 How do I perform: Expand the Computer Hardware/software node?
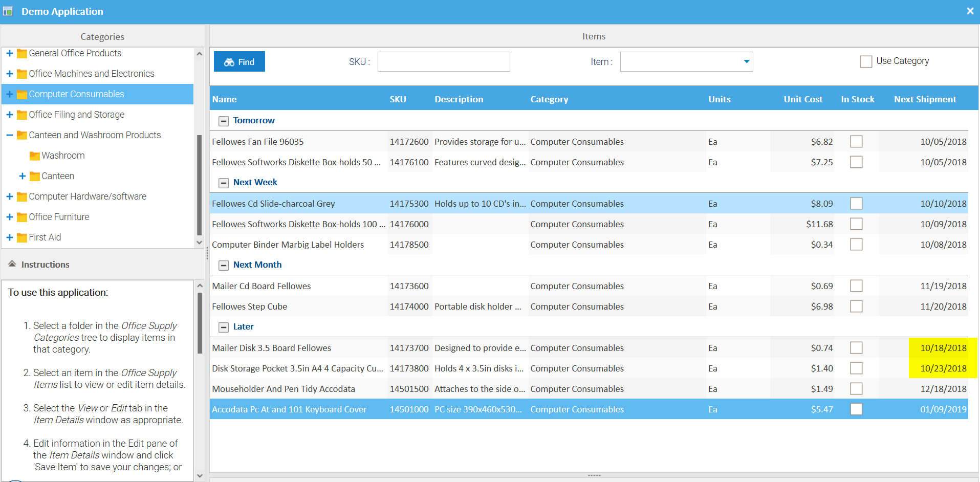coord(10,196)
